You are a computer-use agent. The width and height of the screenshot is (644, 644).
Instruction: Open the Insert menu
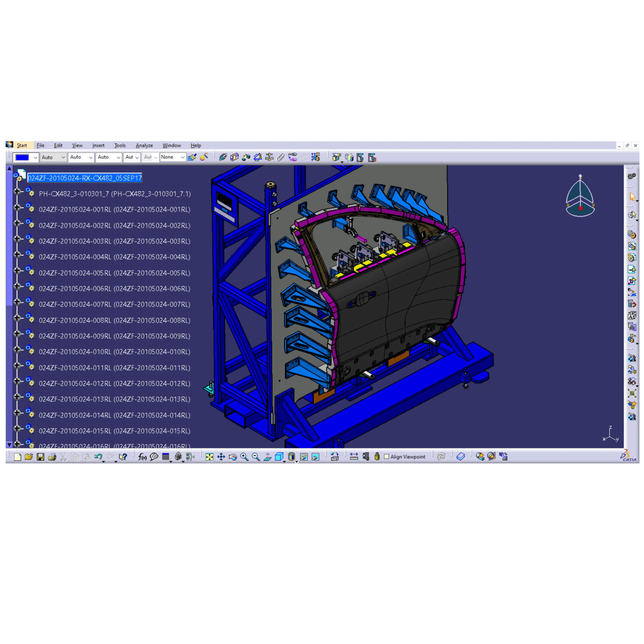[x=98, y=145]
